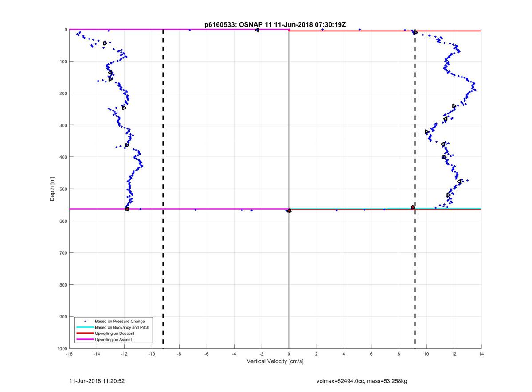Select the 'Vertical Velocity [cm/s]' x-axis label
The image size is (532, 392).
coord(275,361)
